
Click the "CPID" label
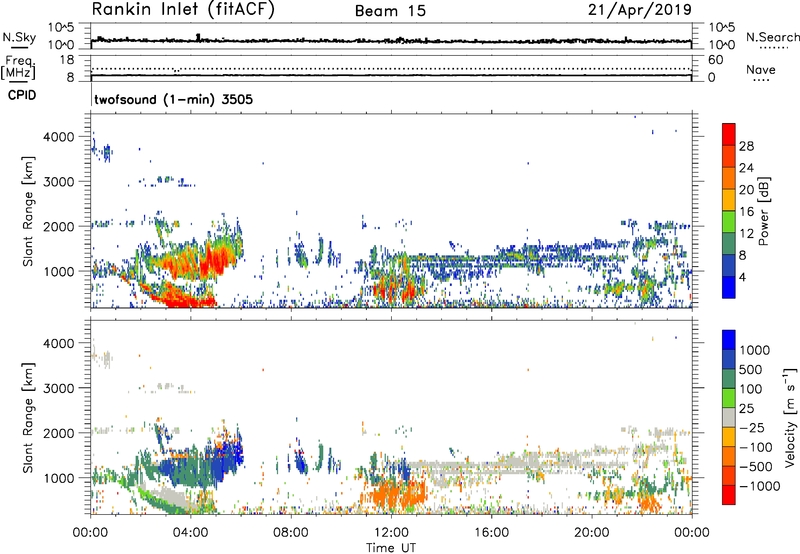tap(22, 95)
